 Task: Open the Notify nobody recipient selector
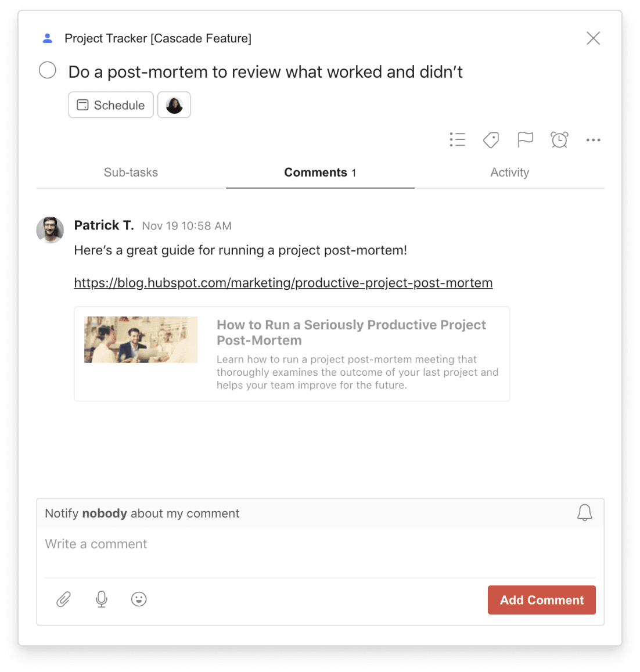click(x=105, y=513)
